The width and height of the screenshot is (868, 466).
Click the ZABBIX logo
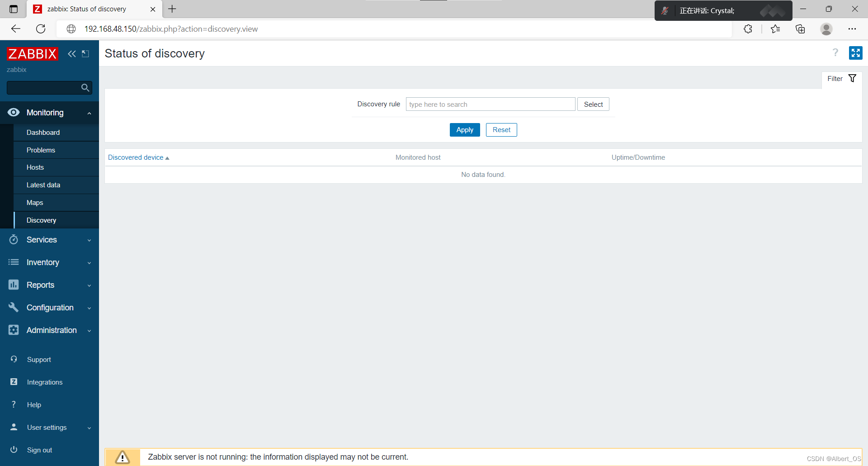pos(33,54)
